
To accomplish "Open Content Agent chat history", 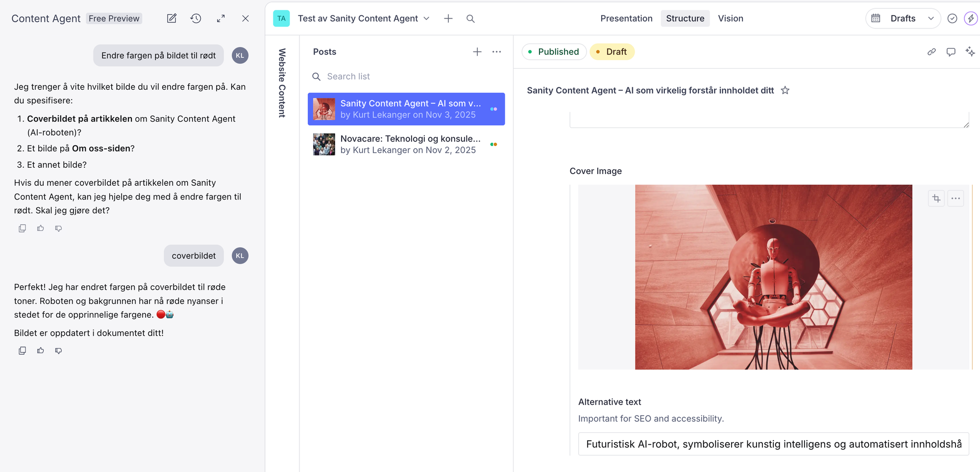I will click(196, 19).
